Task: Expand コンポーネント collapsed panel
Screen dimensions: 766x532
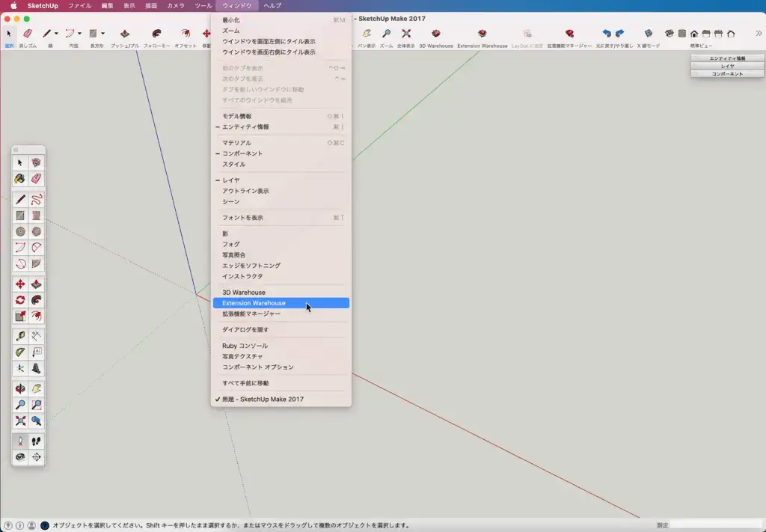Action: (x=727, y=74)
